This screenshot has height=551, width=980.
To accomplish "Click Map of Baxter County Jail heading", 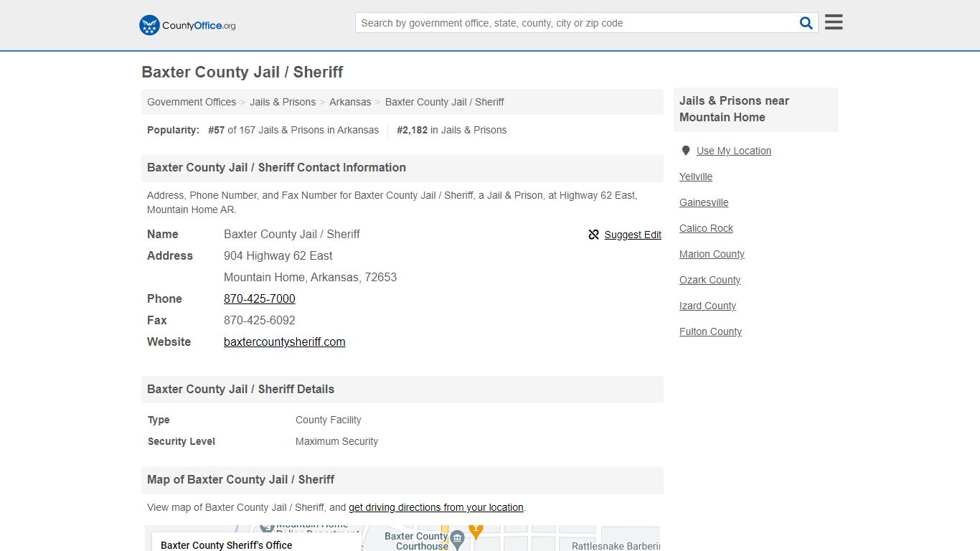I will point(240,479).
